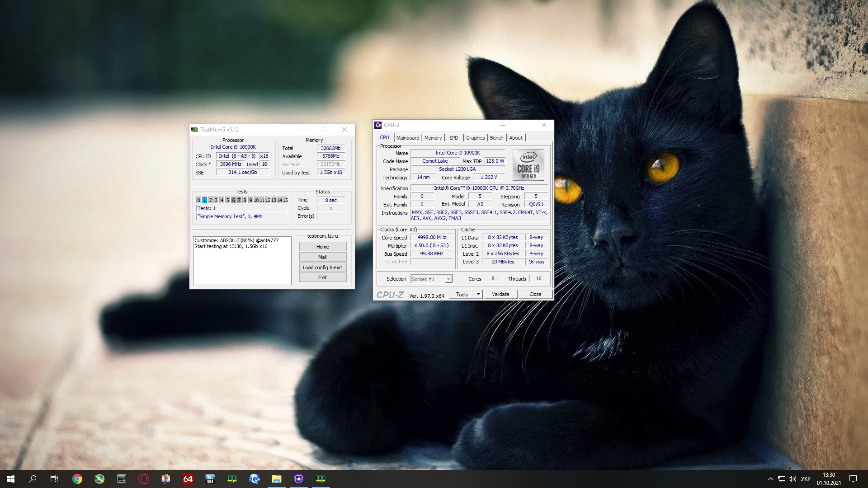Open Opera browser from the taskbar
Image resolution: width=868 pixels, height=488 pixels.
point(144,479)
